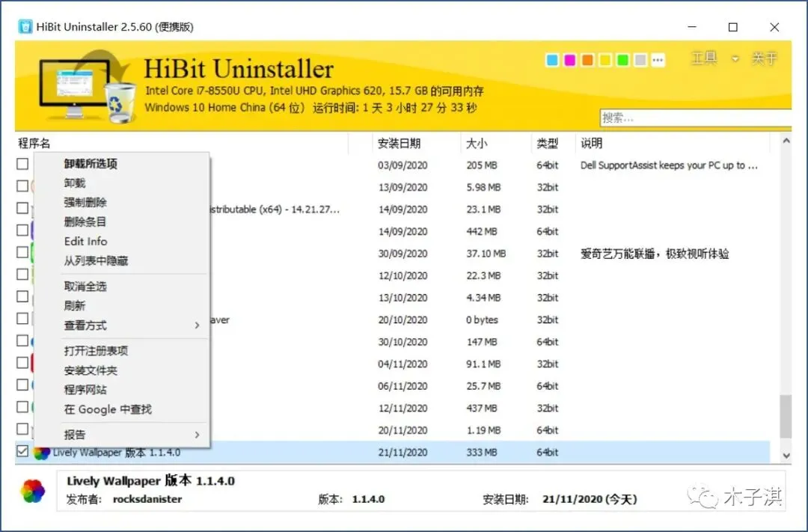Expand the 查看方式 submenu
The width and height of the screenshot is (808, 532).
pos(122,325)
